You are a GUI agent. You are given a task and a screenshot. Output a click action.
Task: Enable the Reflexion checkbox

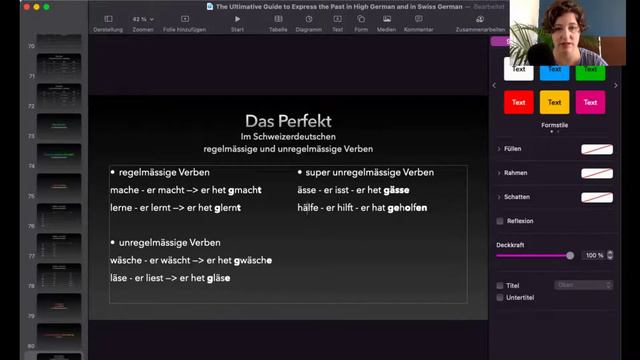coord(500,221)
